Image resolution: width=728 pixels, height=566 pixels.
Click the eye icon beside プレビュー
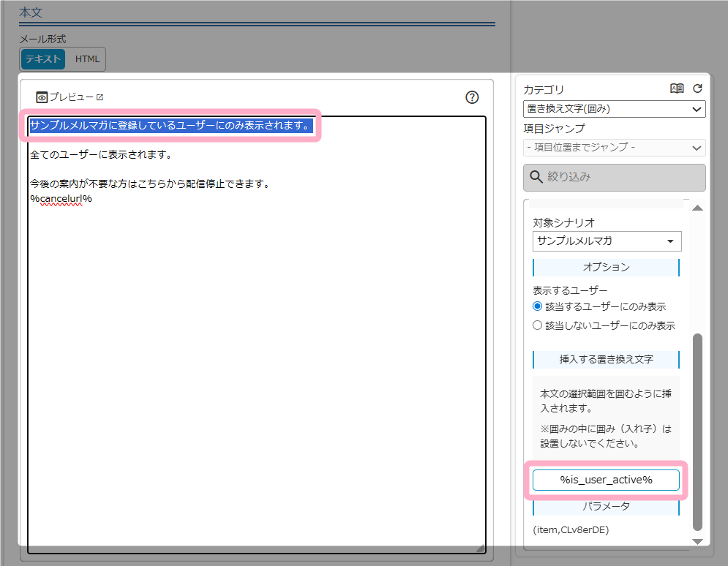(x=42, y=97)
